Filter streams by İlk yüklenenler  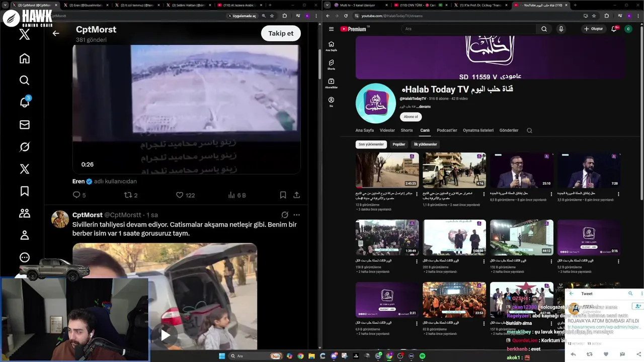point(425,144)
